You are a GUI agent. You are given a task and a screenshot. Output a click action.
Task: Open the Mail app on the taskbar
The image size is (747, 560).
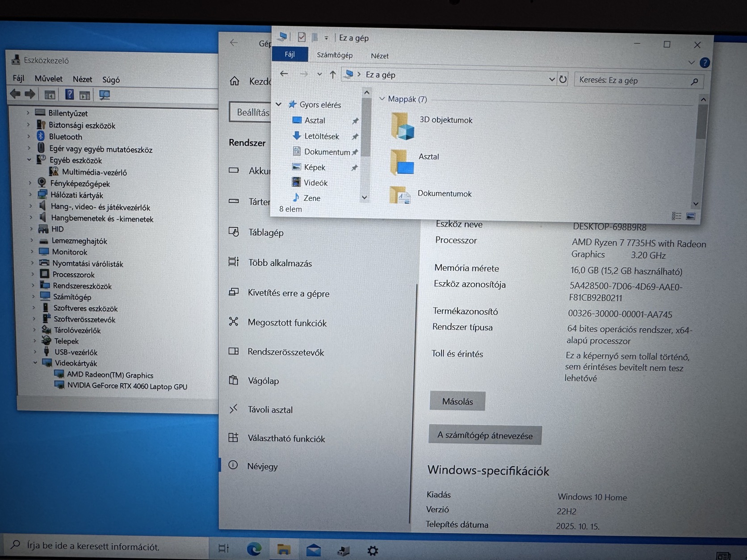[x=314, y=550]
